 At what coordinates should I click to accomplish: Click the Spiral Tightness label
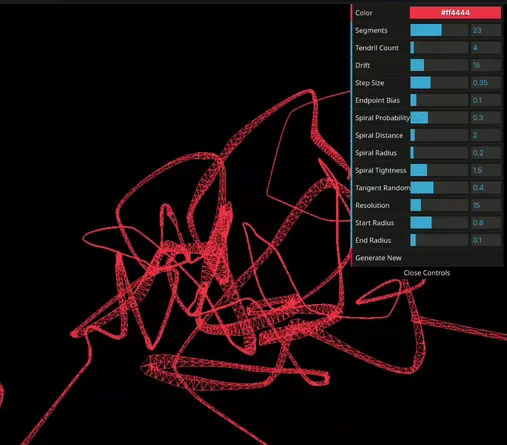click(381, 170)
